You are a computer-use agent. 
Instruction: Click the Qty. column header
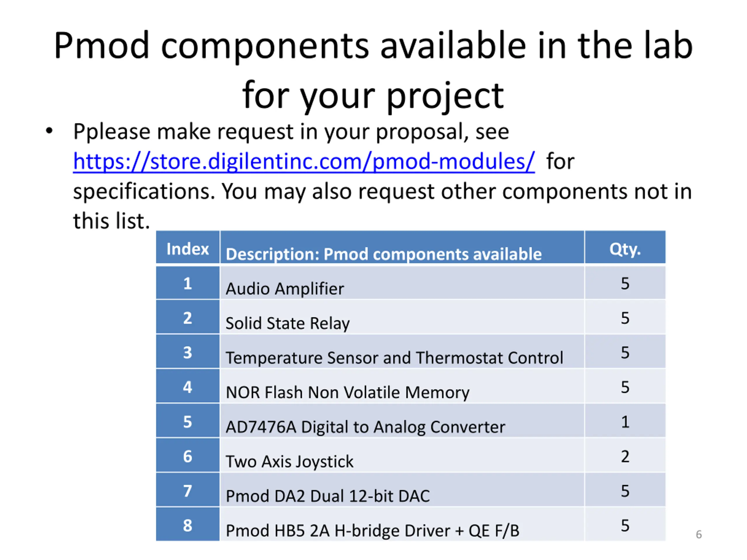pyautogui.click(x=625, y=247)
